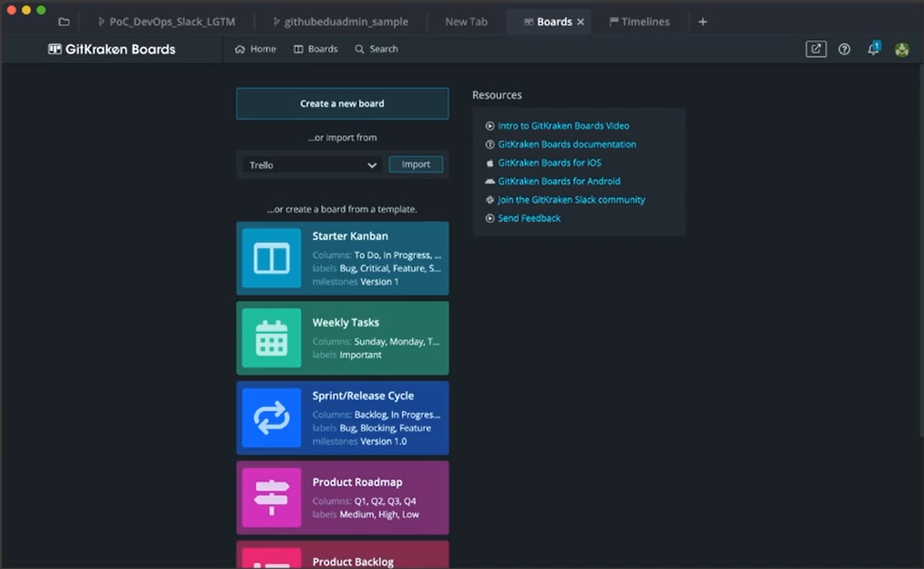Viewport: 924px width, 569px height.
Task: Choose the Sprint/Release Cycle template title
Action: click(x=363, y=396)
